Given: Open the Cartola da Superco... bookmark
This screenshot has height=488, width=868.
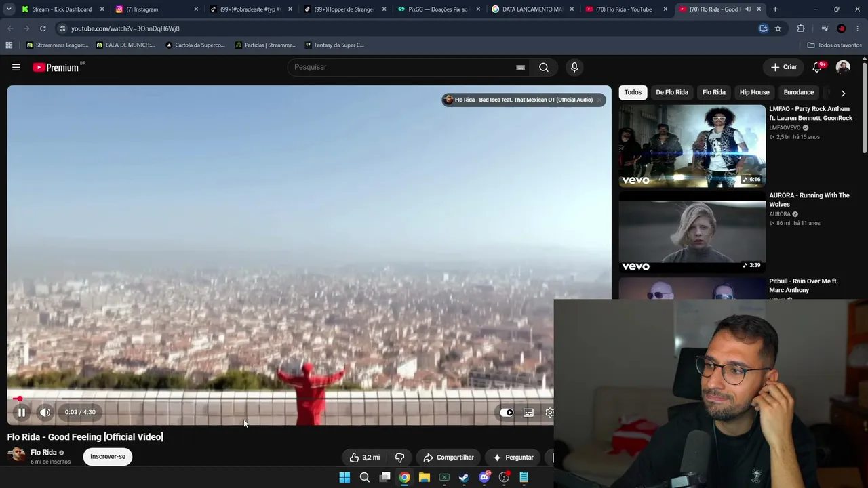Looking at the screenshot, I should click(x=195, y=45).
